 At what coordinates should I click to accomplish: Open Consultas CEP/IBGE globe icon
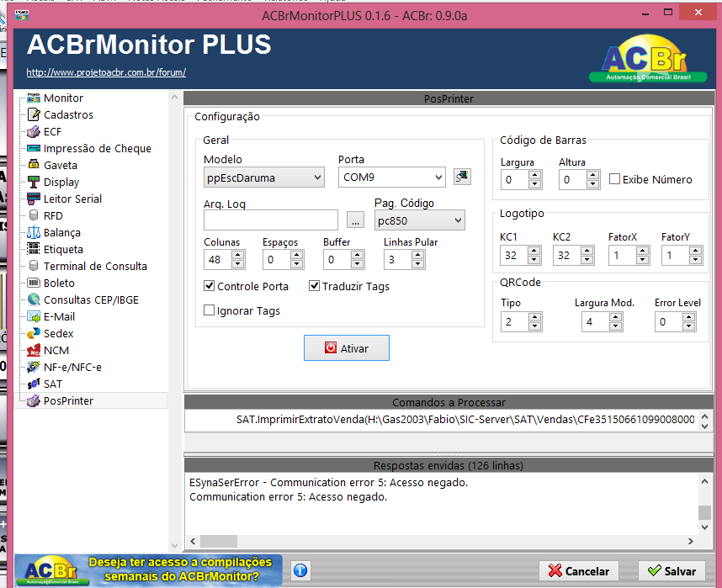click(33, 299)
